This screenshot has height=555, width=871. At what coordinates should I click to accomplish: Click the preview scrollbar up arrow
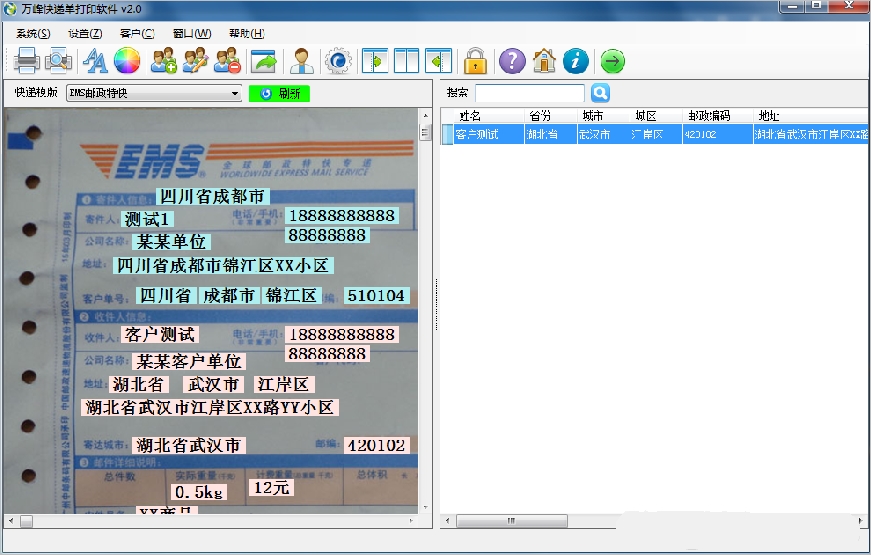point(426,116)
